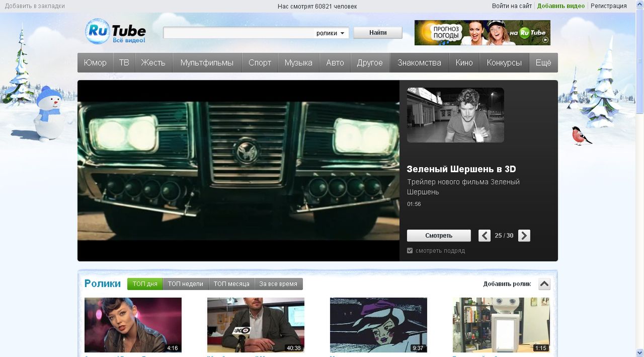Click Регистрация link
The image size is (644, 357).
[609, 6]
